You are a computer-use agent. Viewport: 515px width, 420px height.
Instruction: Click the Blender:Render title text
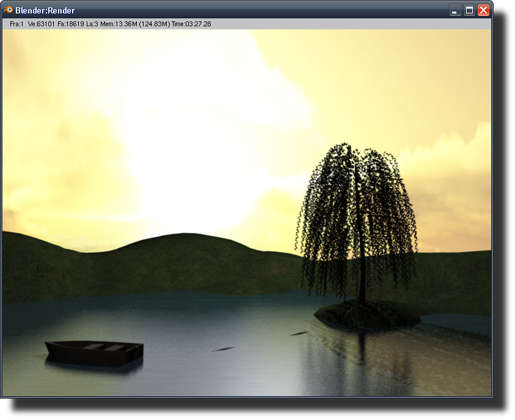[45, 10]
